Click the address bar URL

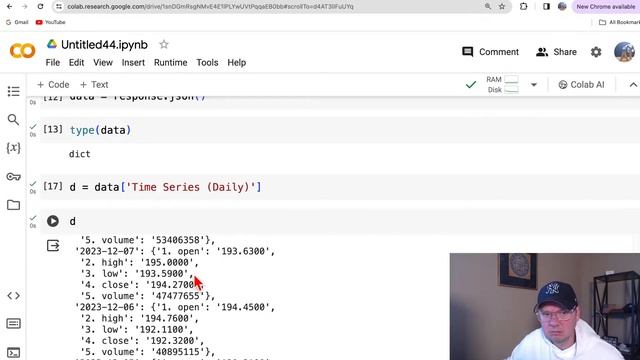point(210,7)
